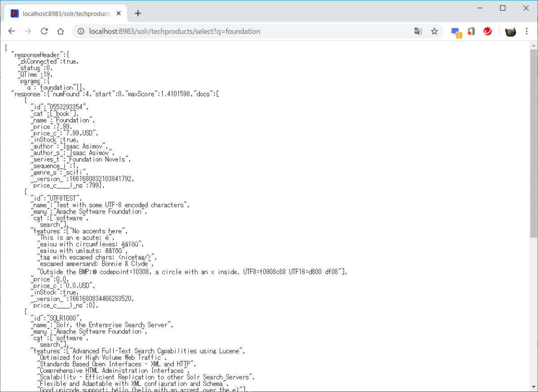Close the localhost:8983 tab
The image size is (538, 392).
(x=118, y=13)
